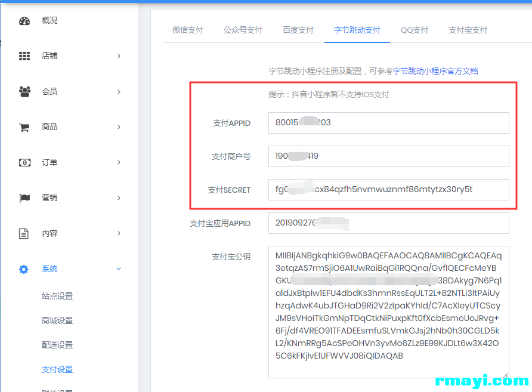Select 配送设置 submenu item
This screenshot has height=392, width=532.
pos(57,345)
